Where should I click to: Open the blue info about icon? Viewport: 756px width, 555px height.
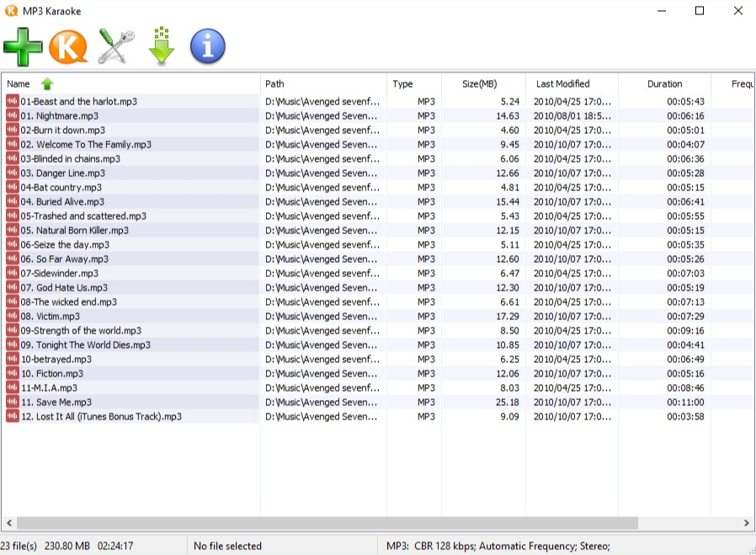[208, 46]
